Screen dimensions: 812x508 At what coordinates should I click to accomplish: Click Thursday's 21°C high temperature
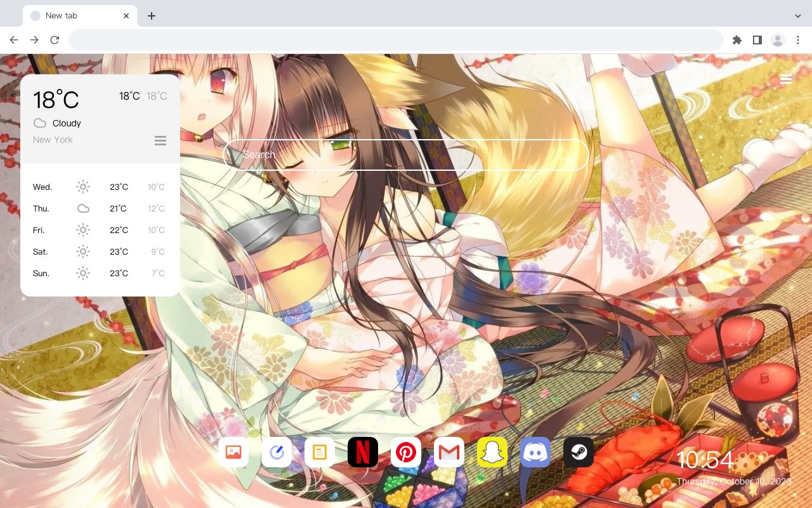(x=118, y=209)
